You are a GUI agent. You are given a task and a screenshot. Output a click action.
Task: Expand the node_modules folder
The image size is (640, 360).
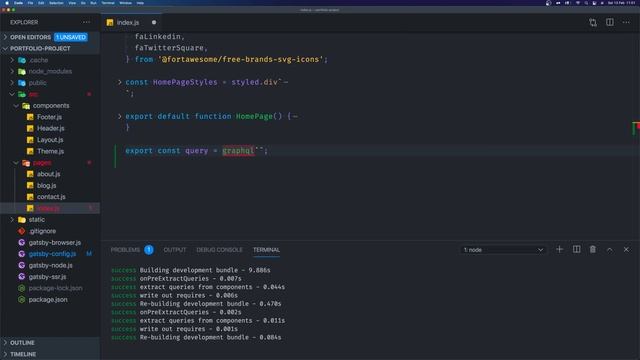coord(12,71)
